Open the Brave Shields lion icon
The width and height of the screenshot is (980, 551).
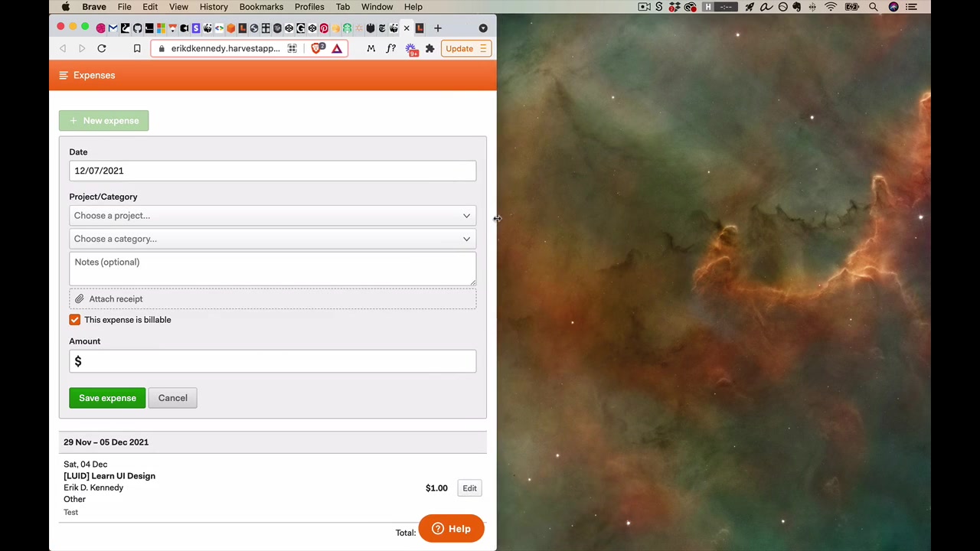(317, 48)
